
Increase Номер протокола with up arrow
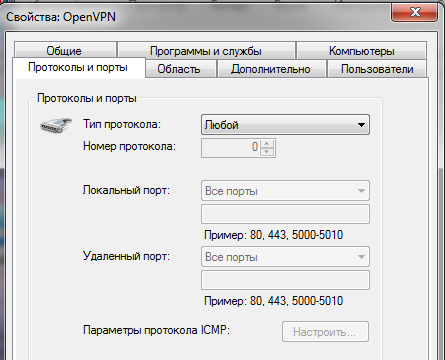[x=267, y=144]
